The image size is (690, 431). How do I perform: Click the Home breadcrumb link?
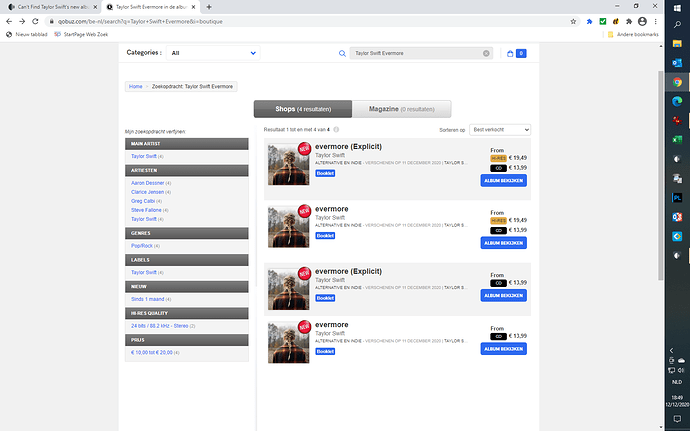point(136,86)
